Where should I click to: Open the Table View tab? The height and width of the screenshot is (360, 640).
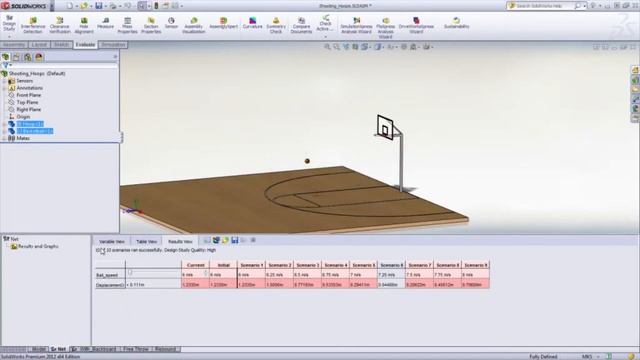[x=147, y=241]
